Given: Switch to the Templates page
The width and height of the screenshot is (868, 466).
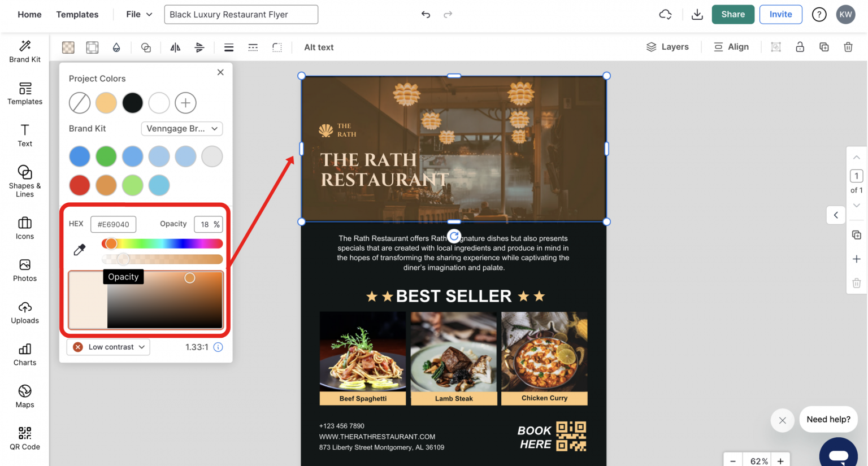Looking at the screenshot, I should coord(77,14).
